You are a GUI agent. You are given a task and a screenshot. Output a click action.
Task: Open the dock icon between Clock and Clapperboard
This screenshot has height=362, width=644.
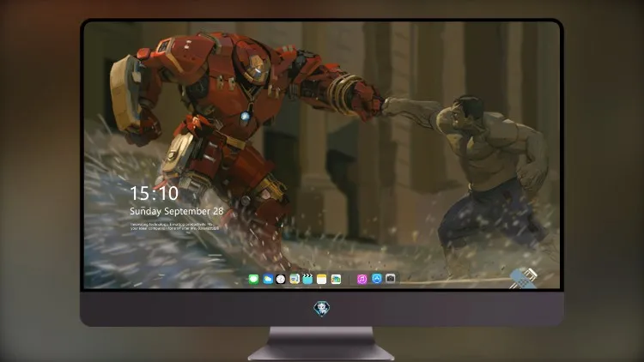tap(295, 279)
